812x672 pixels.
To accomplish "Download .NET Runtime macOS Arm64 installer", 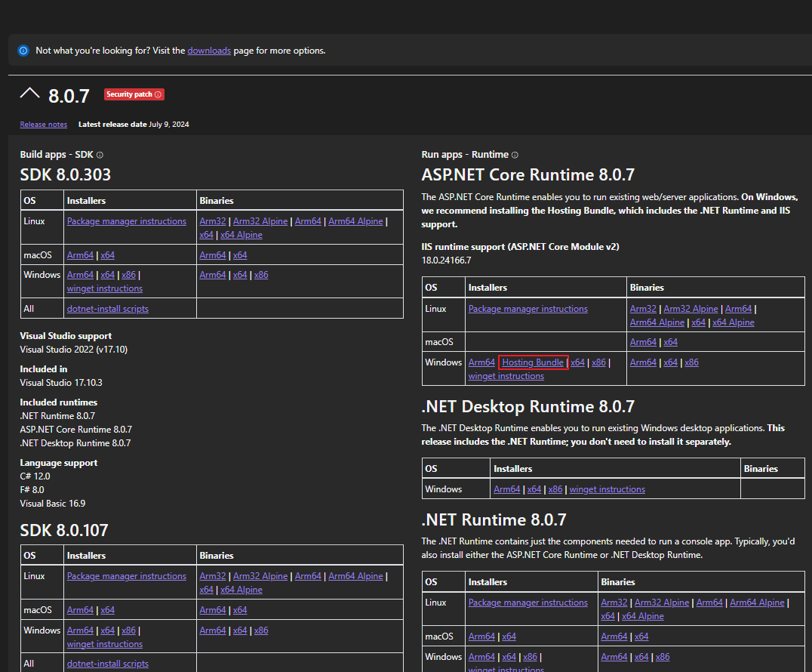I will (x=481, y=637).
